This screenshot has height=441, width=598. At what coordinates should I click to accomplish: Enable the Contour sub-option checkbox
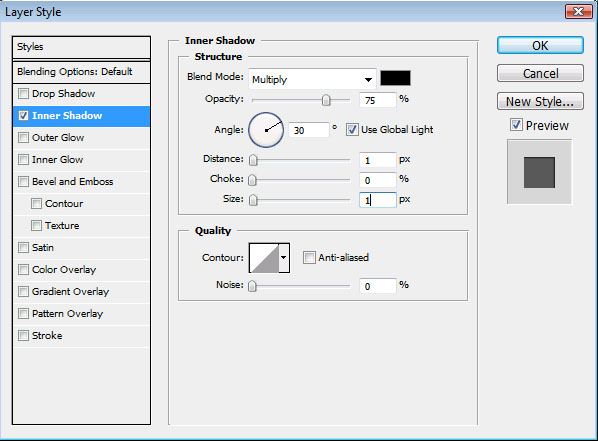pos(36,203)
